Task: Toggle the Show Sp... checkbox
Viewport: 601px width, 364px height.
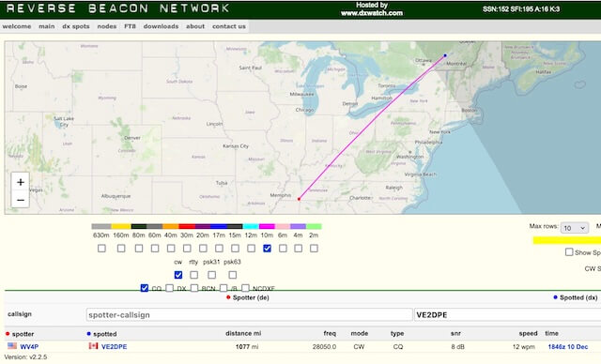Action: (x=569, y=251)
